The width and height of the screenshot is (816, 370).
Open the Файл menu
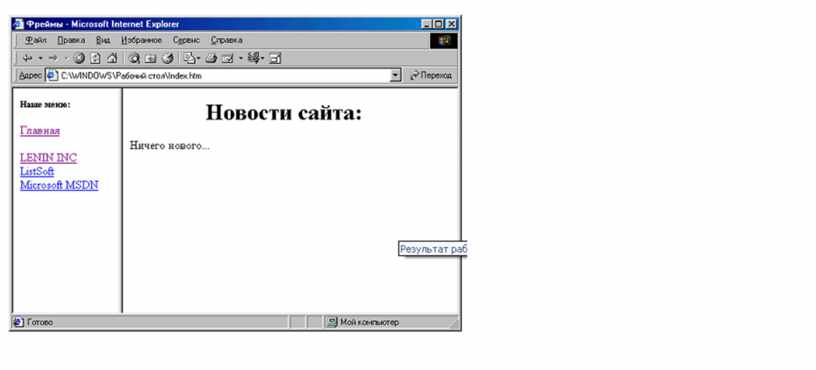36,40
